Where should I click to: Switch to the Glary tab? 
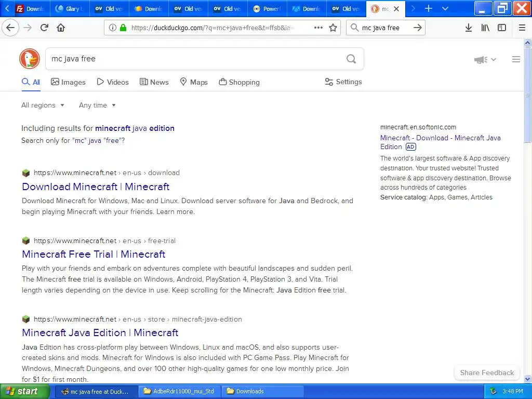(x=70, y=9)
